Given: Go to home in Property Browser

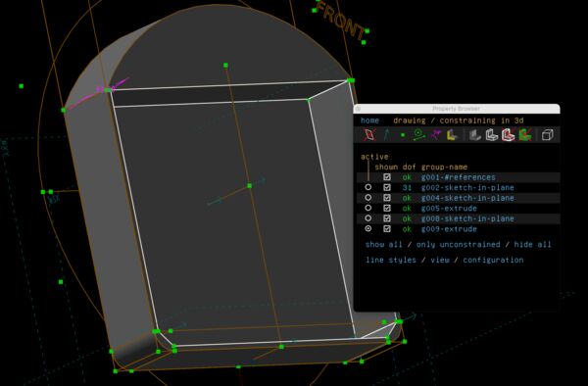Looking at the screenshot, I should (369, 121).
